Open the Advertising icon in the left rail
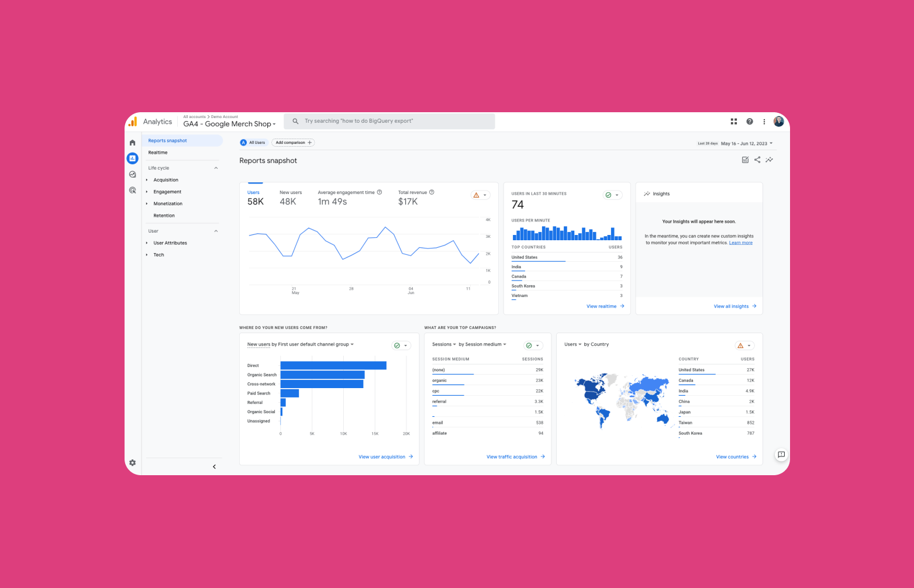914x588 pixels. (x=132, y=190)
